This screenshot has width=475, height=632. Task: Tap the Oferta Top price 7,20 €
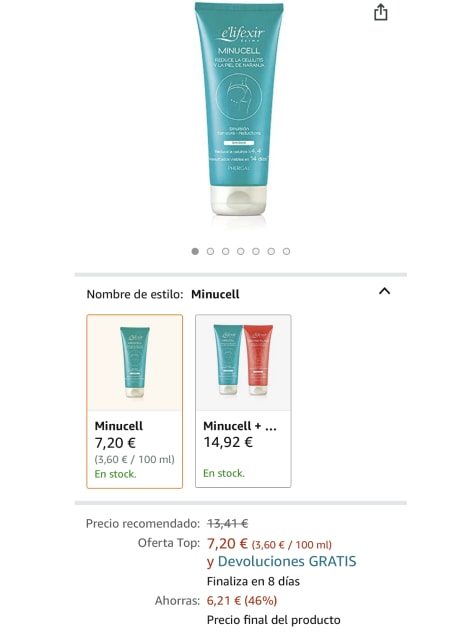pos(227,544)
